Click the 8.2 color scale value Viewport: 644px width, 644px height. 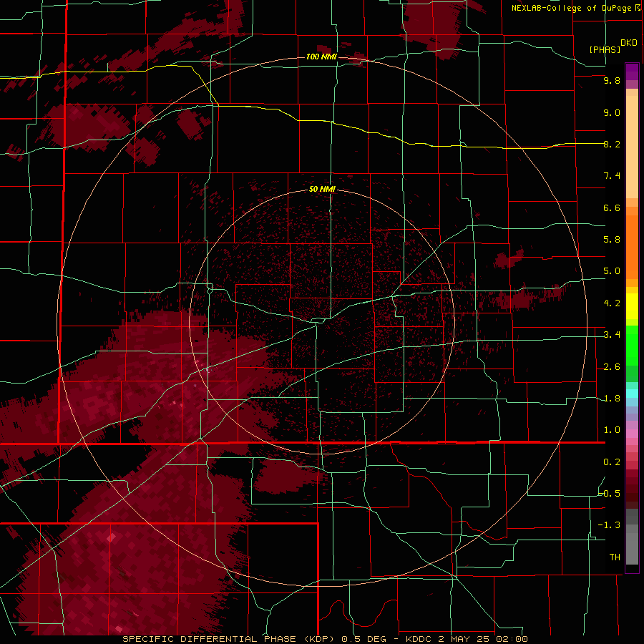(x=612, y=144)
